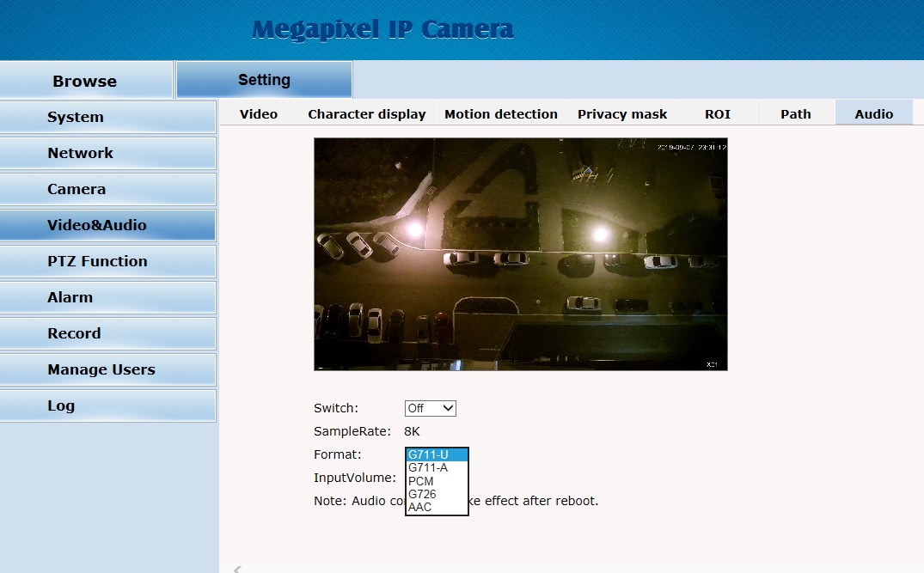View the Log page
This screenshot has width=924, height=573.
[107, 405]
